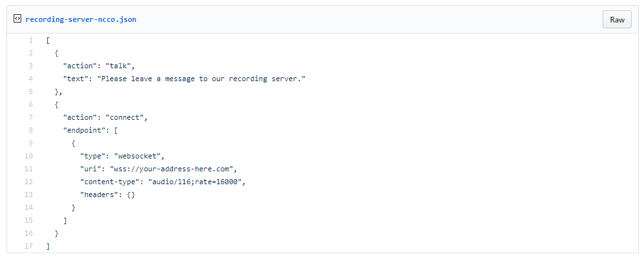The height and width of the screenshot is (257, 644).
Task: Click the "connect" action value
Action: (125, 117)
